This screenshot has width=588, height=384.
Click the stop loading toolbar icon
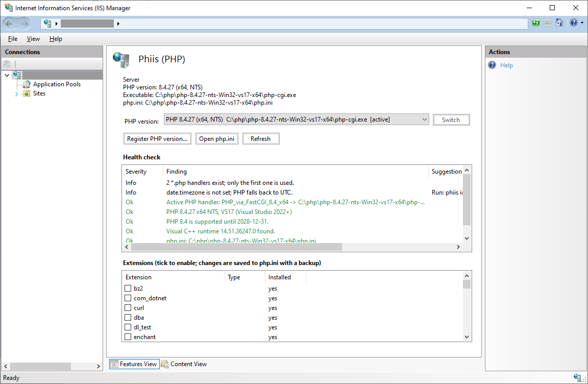[548, 23]
